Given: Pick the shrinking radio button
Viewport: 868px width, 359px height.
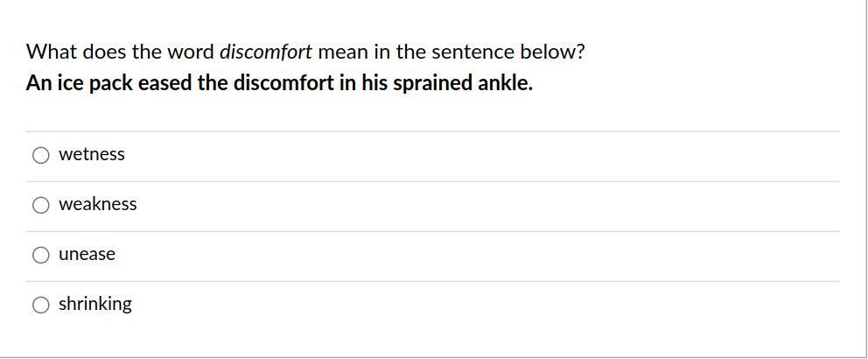Looking at the screenshot, I should (x=41, y=305).
